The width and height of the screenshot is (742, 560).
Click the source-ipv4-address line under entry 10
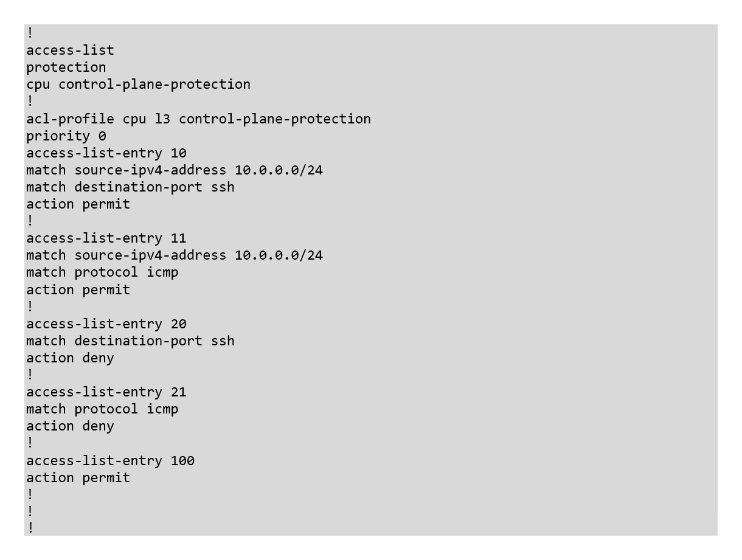coord(175,170)
